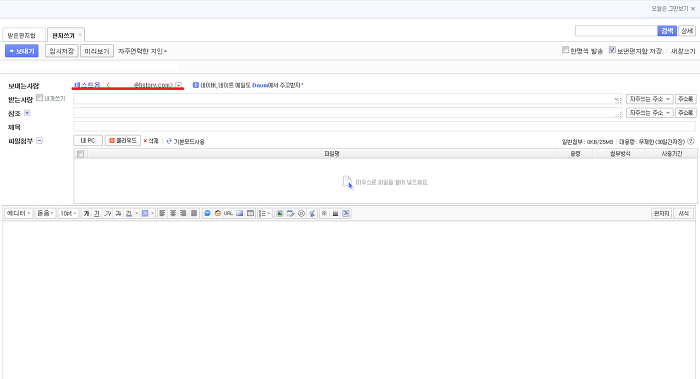This screenshot has height=379, width=700.
Task: Open 상세 detailed search
Action: (687, 31)
